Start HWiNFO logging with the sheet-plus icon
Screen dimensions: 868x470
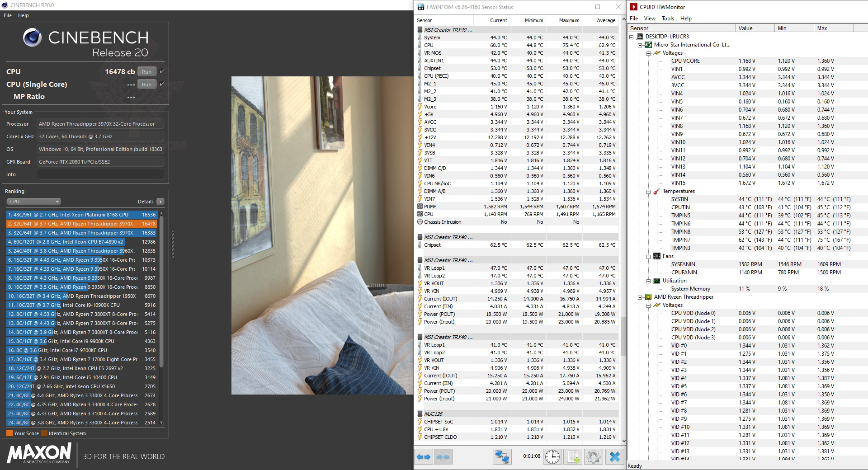pyautogui.click(x=573, y=457)
